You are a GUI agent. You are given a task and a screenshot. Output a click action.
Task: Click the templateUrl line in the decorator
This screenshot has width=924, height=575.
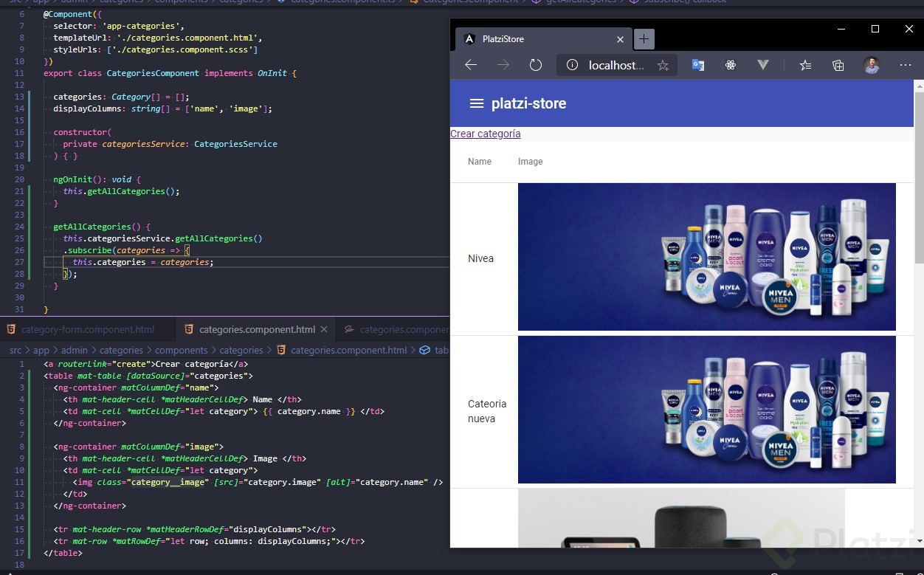tap(157, 38)
